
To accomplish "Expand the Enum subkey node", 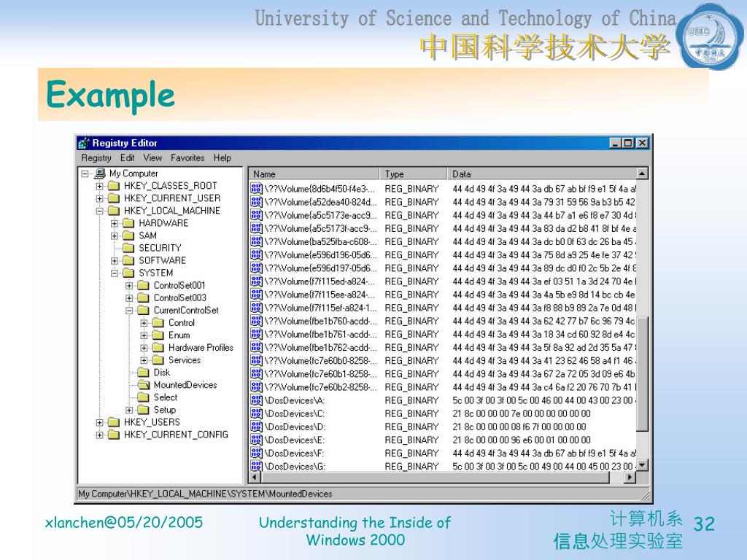I will (144, 335).
